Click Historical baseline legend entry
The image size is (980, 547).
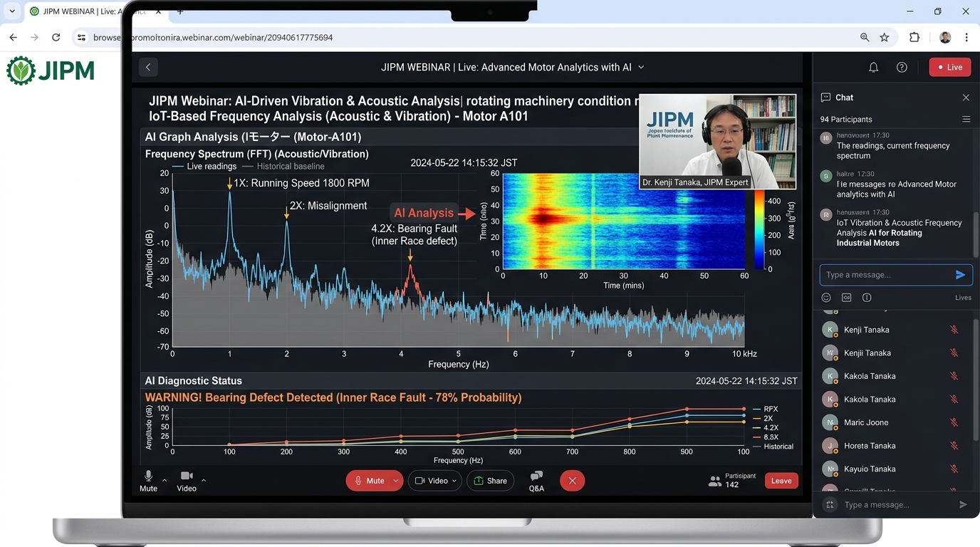point(283,167)
